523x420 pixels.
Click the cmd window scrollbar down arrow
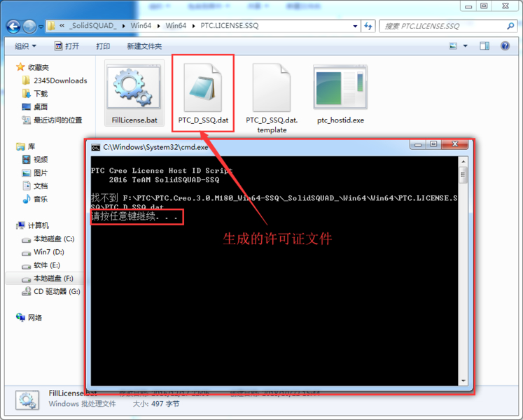463,381
